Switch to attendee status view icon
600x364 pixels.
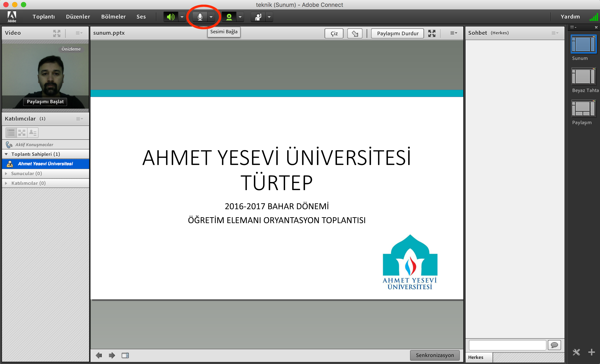pyautogui.click(x=33, y=133)
